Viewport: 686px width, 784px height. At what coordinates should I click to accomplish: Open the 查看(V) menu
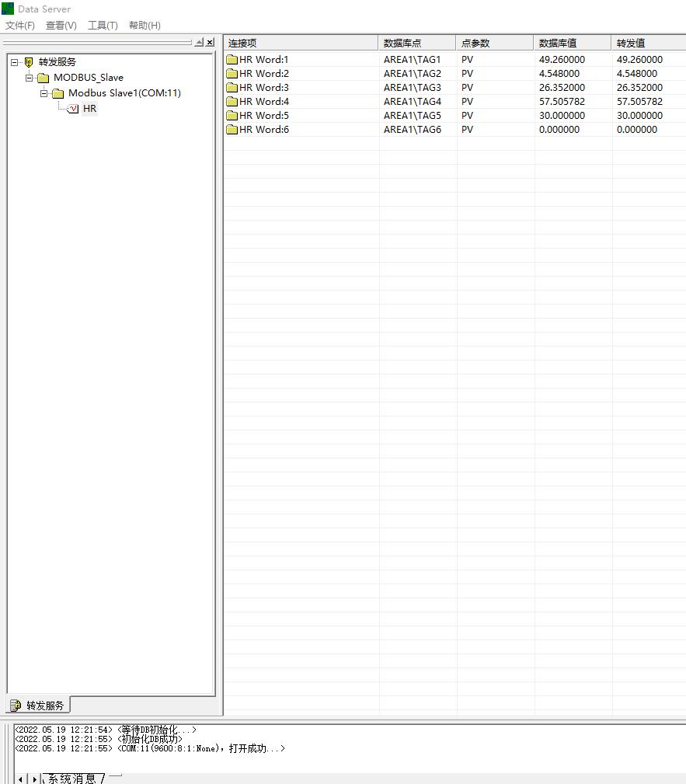[x=60, y=25]
